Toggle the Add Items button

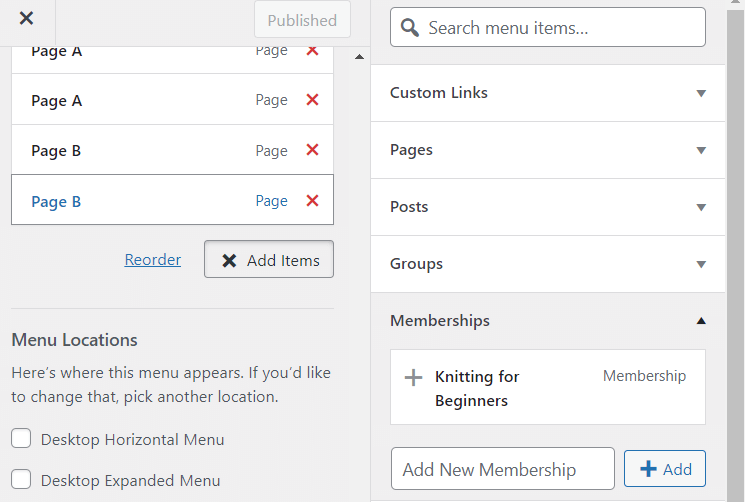(x=269, y=259)
